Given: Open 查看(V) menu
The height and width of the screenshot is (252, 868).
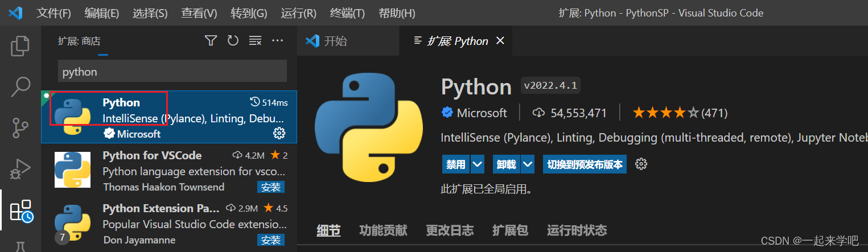Looking at the screenshot, I should [x=199, y=13].
